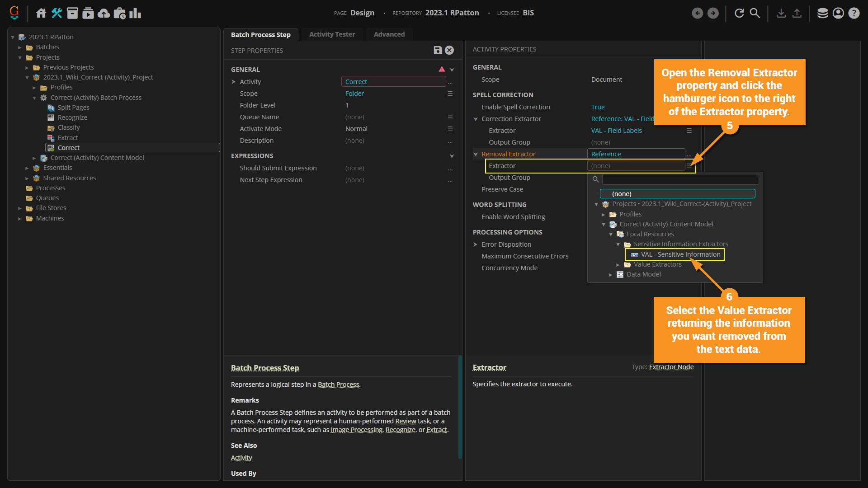
Task: Open the Batches archive box icon
Action: (72, 13)
